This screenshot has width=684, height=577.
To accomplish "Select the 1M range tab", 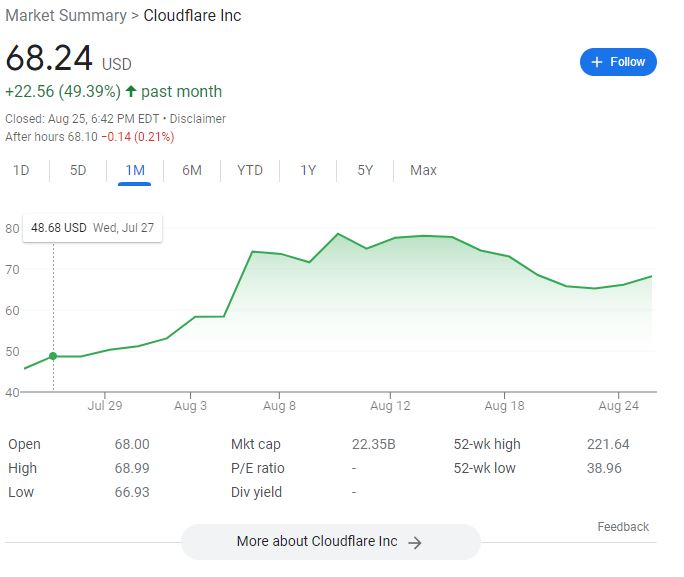I will click(135, 170).
